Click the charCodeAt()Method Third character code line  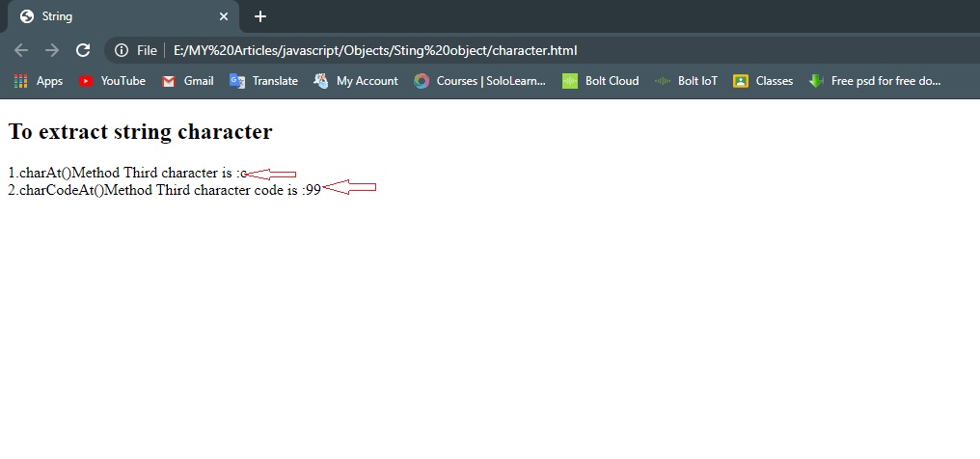click(164, 190)
